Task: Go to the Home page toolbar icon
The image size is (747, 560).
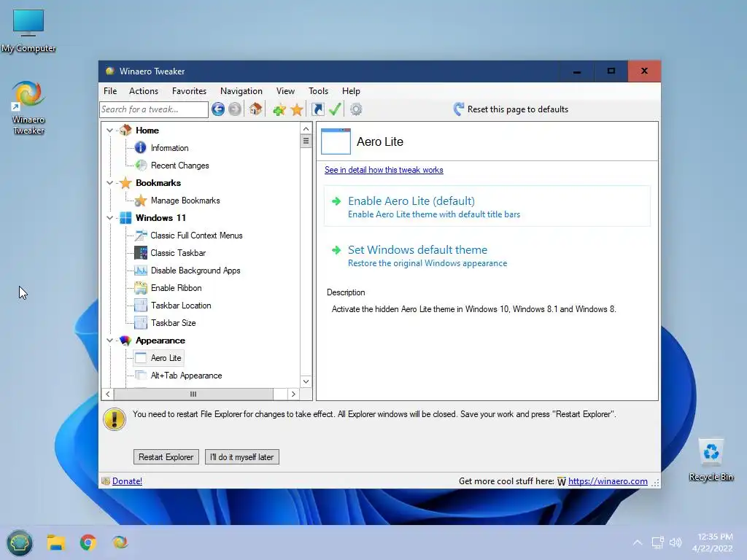Action: point(255,109)
